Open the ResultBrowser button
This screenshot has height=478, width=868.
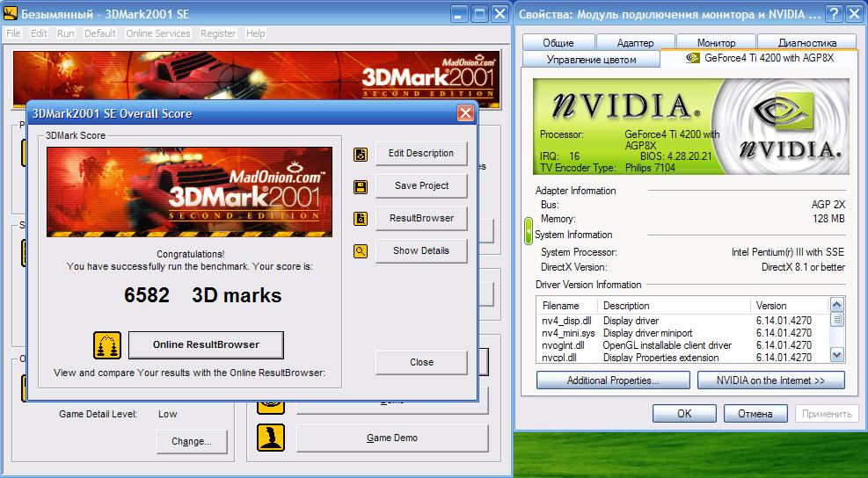(x=421, y=218)
